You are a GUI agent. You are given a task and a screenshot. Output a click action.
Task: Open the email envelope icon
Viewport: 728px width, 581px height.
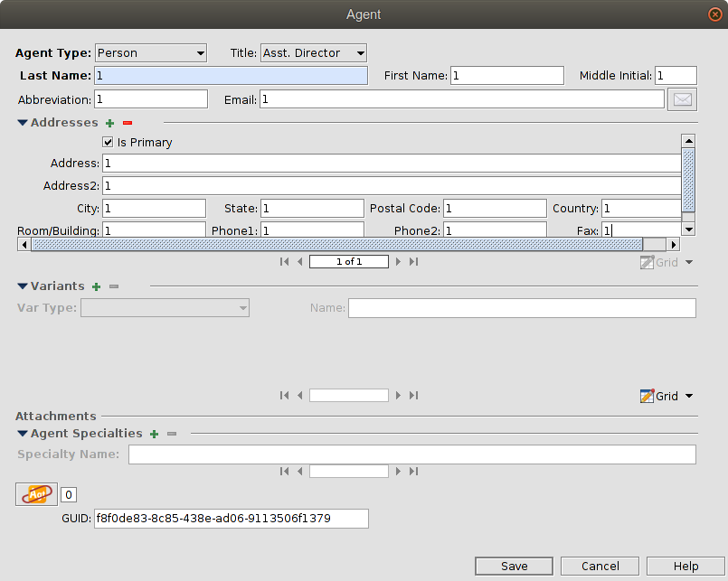tap(682, 98)
